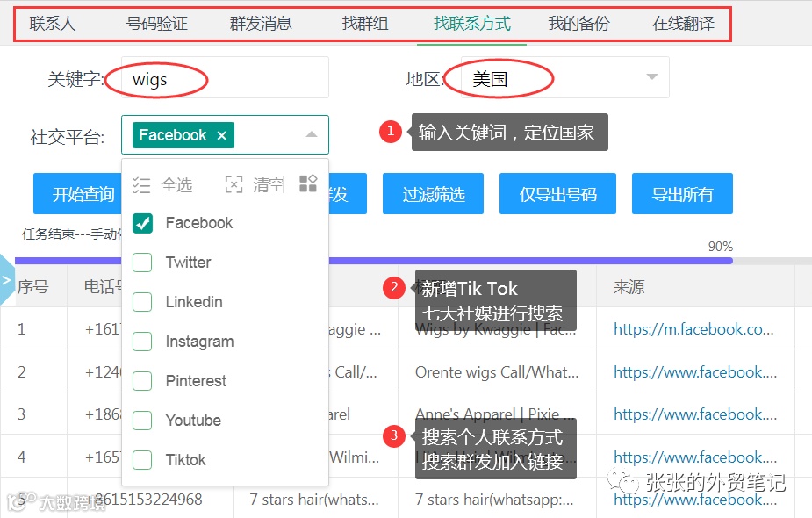Check the Twitter checkbox
812x518 pixels.
click(x=142, y=263)
